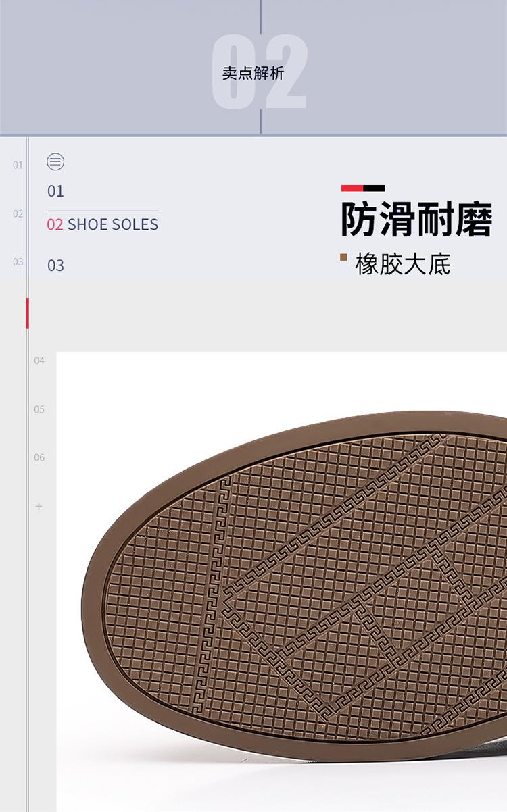
Task: Jump to side marker 06
Action: point(39,457)
